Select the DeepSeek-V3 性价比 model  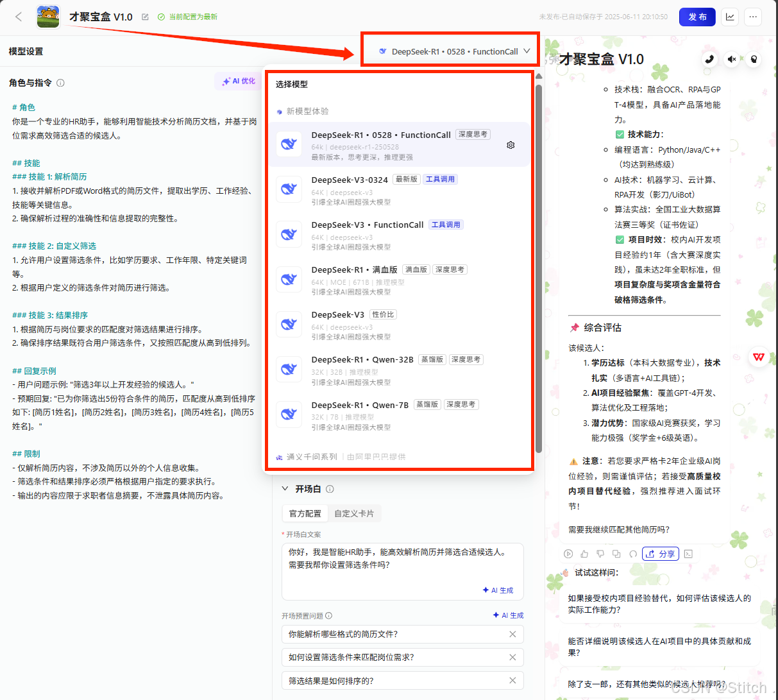399,325
